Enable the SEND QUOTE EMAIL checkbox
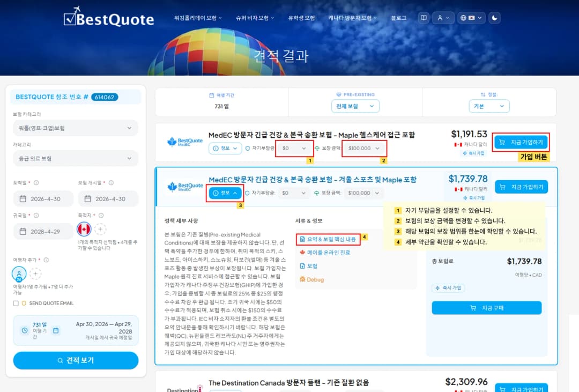The width and height of the screenshot is (579, 392). coord(16,304)
